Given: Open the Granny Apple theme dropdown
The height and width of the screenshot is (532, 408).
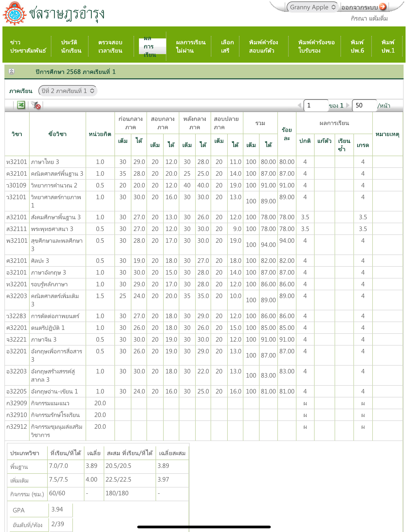Looking at the screenshot, I should (x=312, y=7).
